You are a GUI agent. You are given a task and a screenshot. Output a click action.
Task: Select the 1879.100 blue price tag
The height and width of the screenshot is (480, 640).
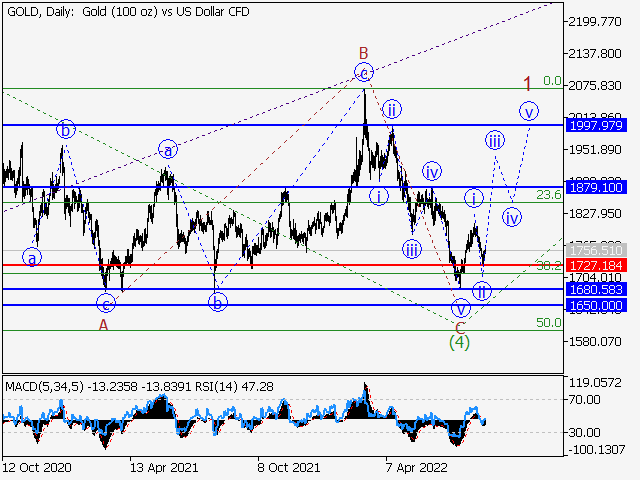596,187
